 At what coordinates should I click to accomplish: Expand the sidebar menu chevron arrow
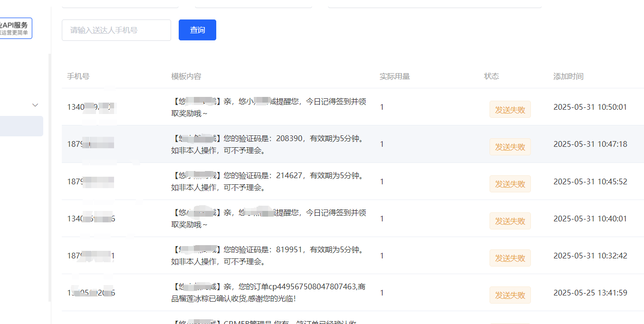[x=35, y=105]
